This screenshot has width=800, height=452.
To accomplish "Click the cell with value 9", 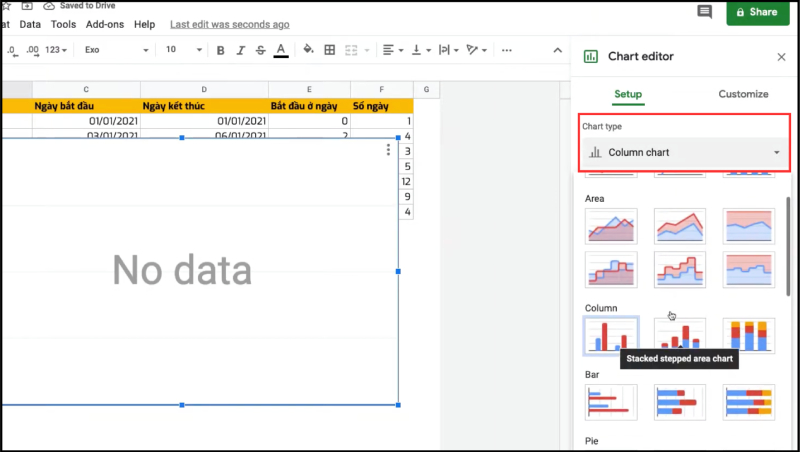I will [406, 197].
